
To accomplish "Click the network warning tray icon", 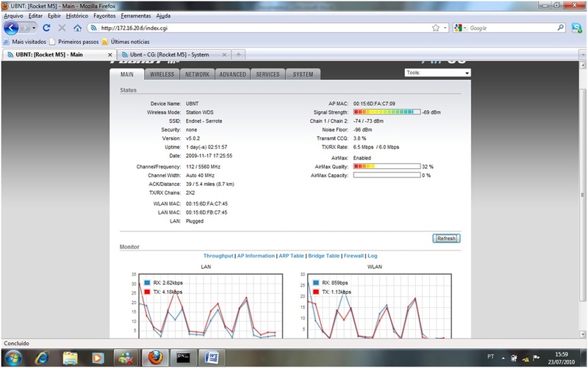I will (x=526, y=358).
